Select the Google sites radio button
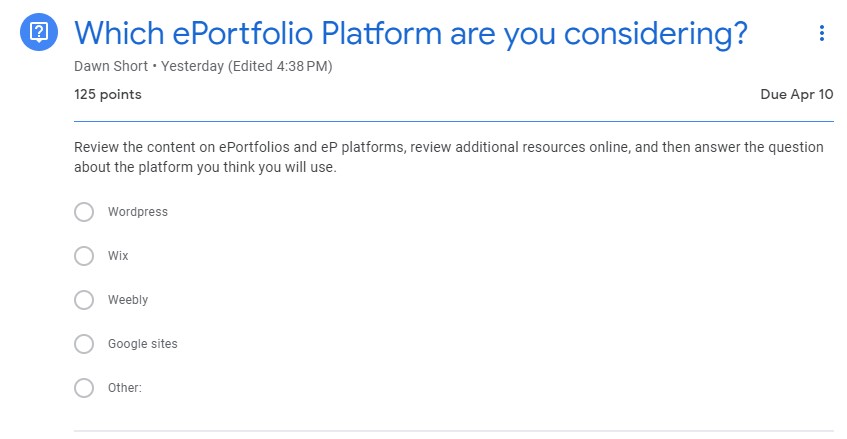The width and height of the screenshot is (847, 439). (84, 344)
